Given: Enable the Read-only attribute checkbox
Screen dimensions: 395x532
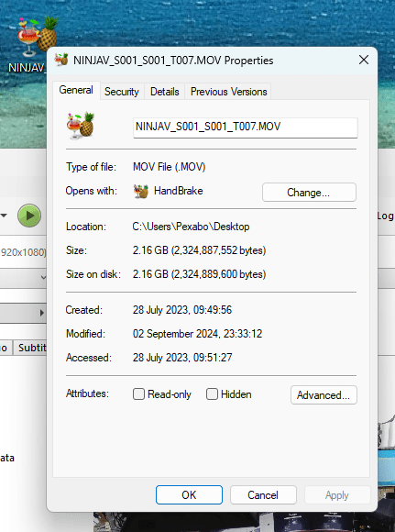Looking at the screenshot, I should pyautogui.click(x=138, y=394).
